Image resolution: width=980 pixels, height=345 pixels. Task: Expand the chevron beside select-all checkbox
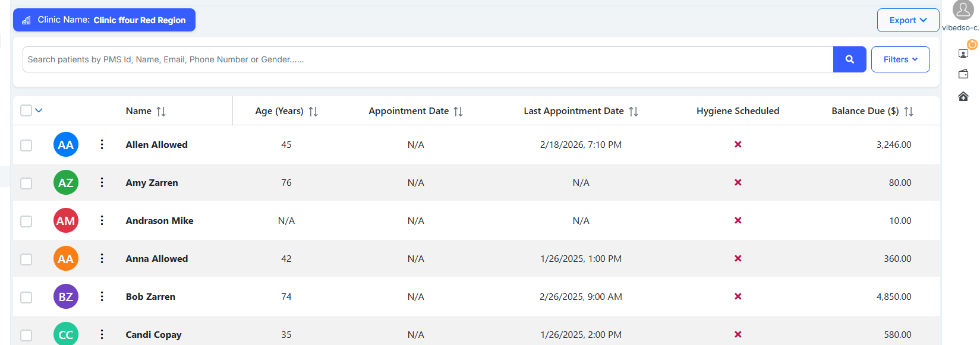click(x=39, y=110)
